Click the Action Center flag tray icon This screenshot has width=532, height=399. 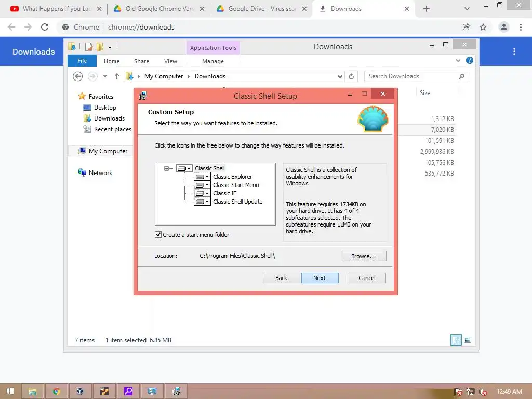[458, 392]
